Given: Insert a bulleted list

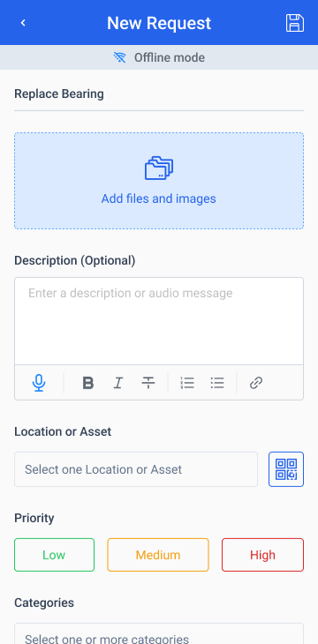Looking at the screenshot, I should tap(217, 383).
